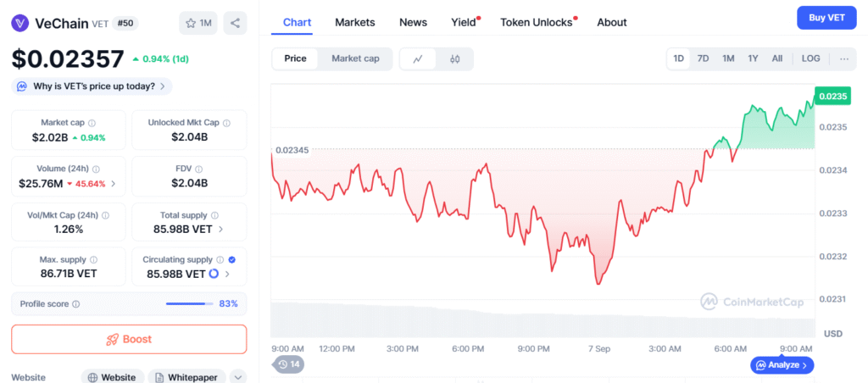This screenshot has height=383, width=868.
Task: Click Total supply info icon
Action: pyautogui.click(x=214, y=215)
